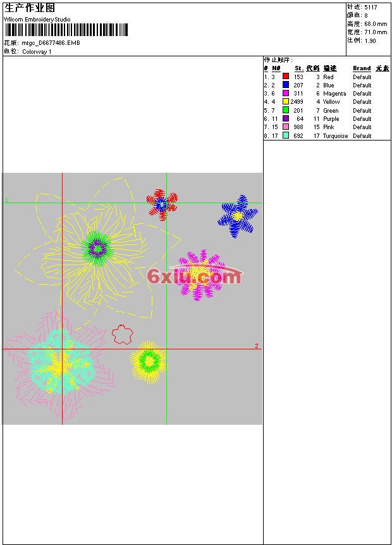Click the "Colorway 1" text
Viewport: 392px width, 545px height.
(x=37, y=52)
